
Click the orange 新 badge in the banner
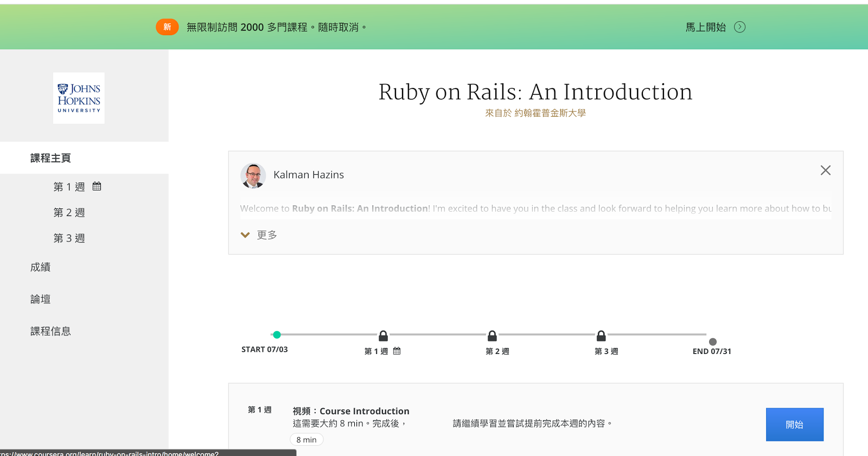[167, 27]
